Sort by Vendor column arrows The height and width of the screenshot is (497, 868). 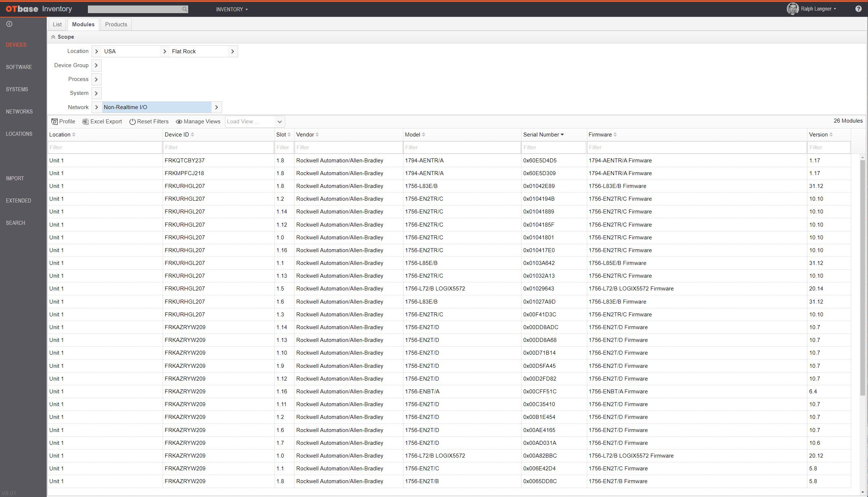click(317, 135)
